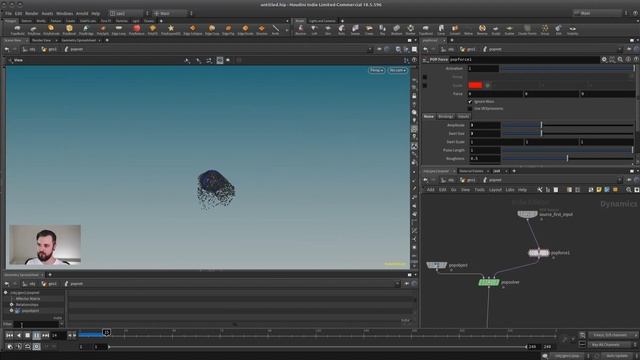
Task: Open the No cam camera dropdown
Action: 398,70
